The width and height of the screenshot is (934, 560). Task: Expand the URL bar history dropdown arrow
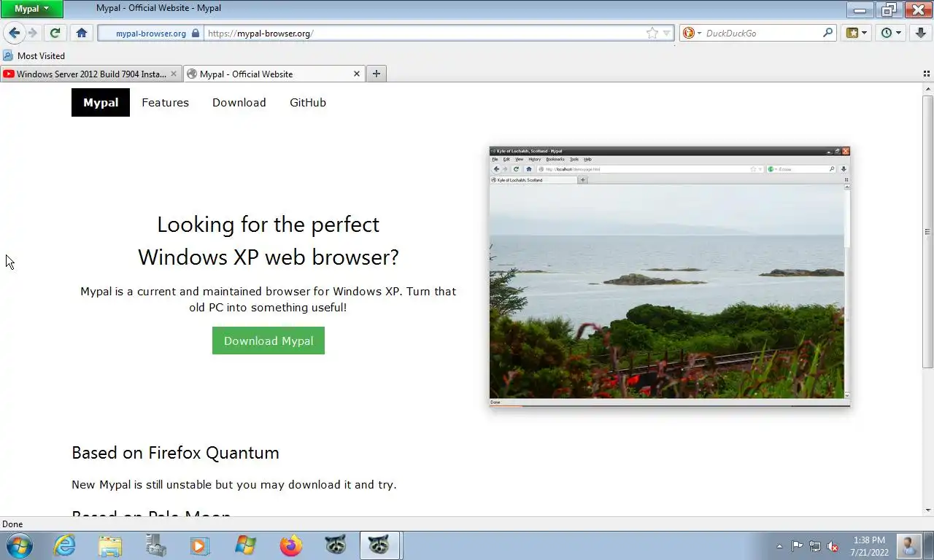(666, 34)
